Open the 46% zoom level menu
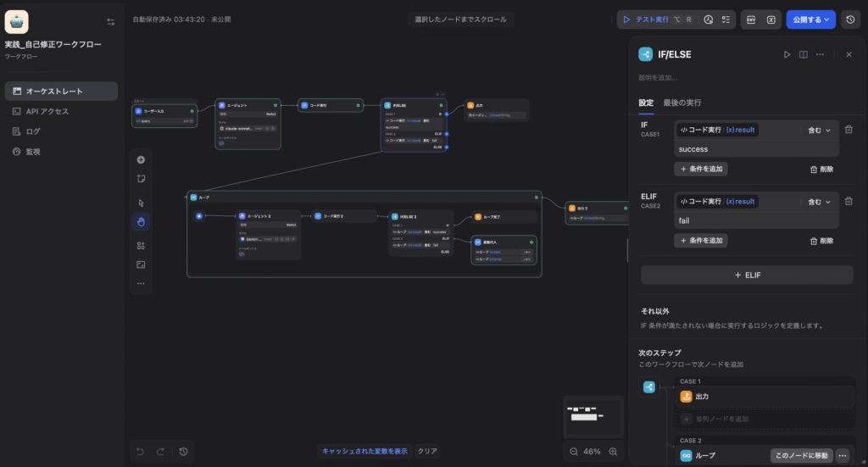Viewport: 868px width, 467px height. 592,452
